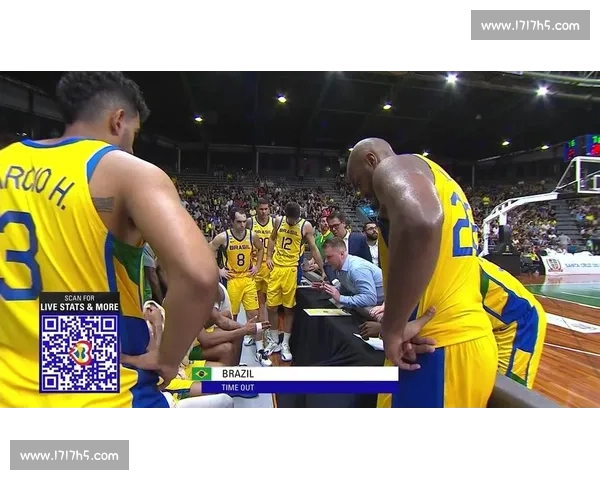Click the SCAN FOR LIVE STATS text
Screen dimensions: 600x480
[79, 303]
